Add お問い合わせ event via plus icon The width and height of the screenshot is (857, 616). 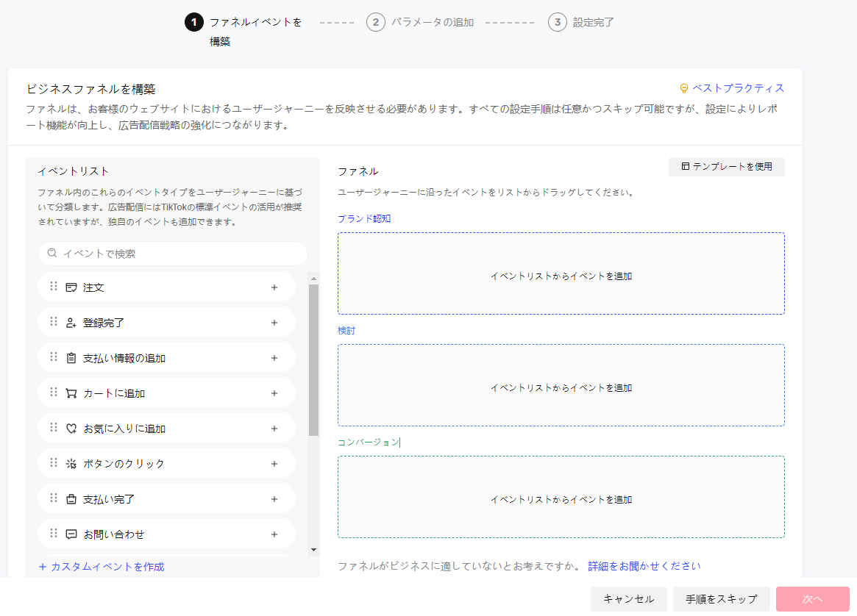(274, 534)
